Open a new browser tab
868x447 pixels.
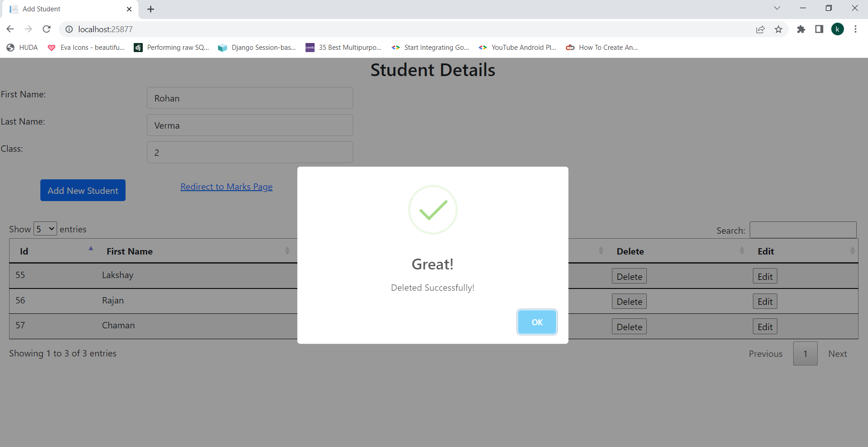[151, 9]
